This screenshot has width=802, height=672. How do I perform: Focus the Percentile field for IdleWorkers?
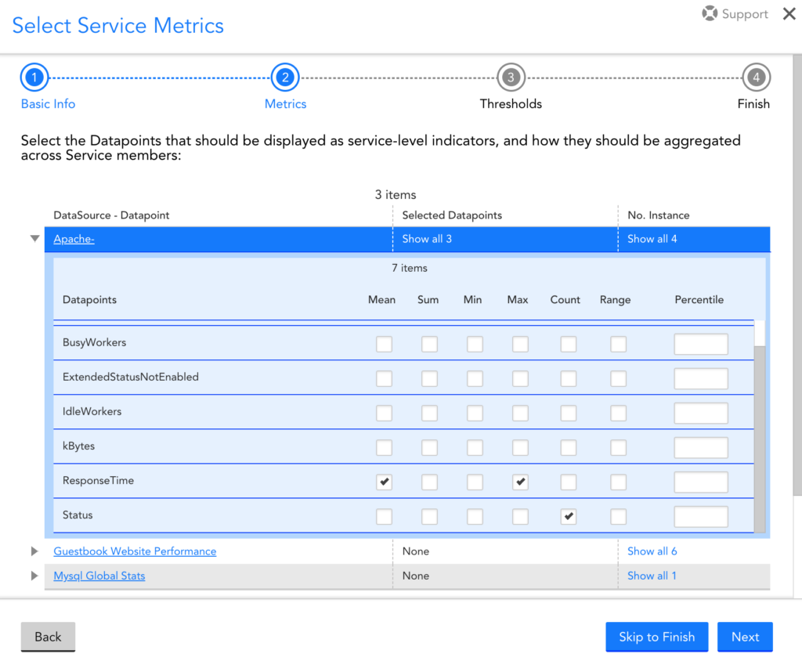(701, 414)
